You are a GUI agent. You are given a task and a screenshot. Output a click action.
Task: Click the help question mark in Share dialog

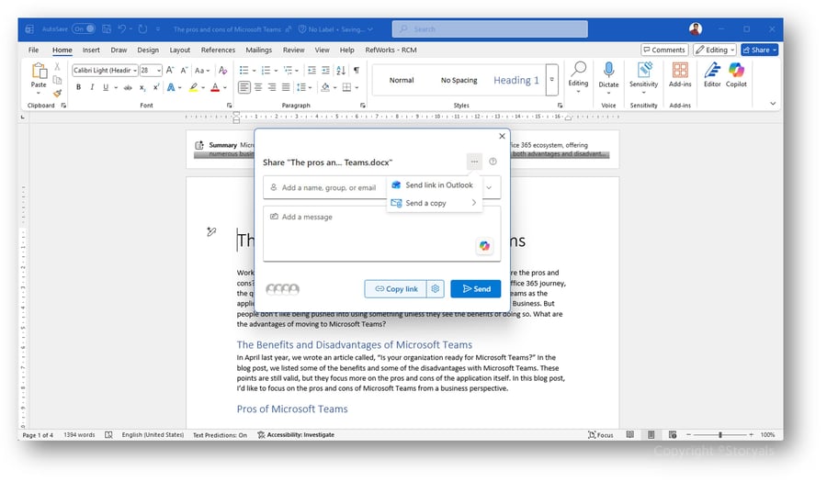(x=493, y=162)
